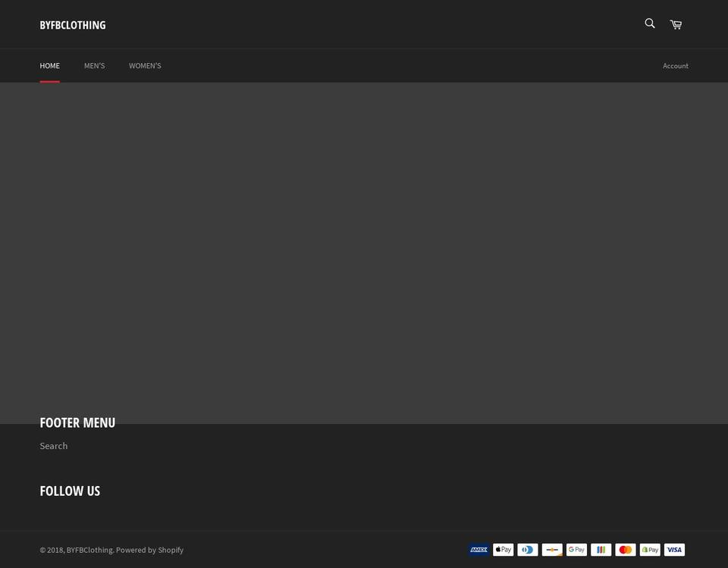This screenshot has width=728, height=568.
Task: Select the FOOTER MENU heading
Action: pos(77,422)
